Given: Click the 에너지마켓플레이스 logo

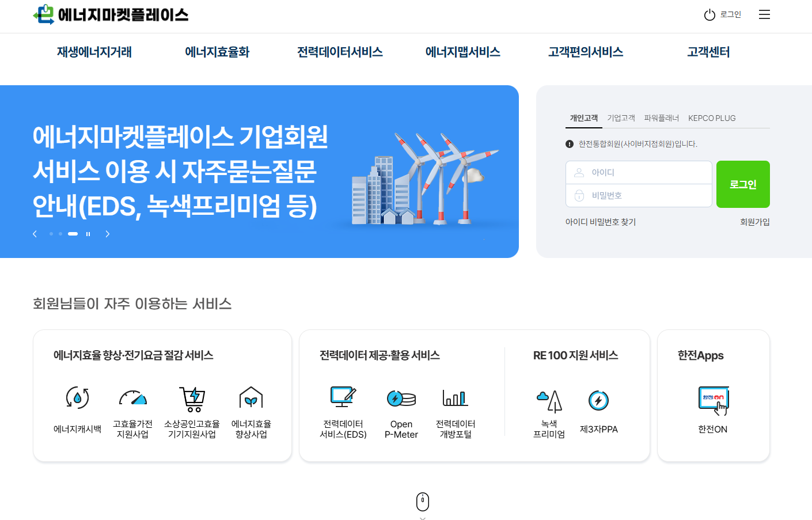Looking at the screenshot, I should pyautogui.click(x=111, y=14).
